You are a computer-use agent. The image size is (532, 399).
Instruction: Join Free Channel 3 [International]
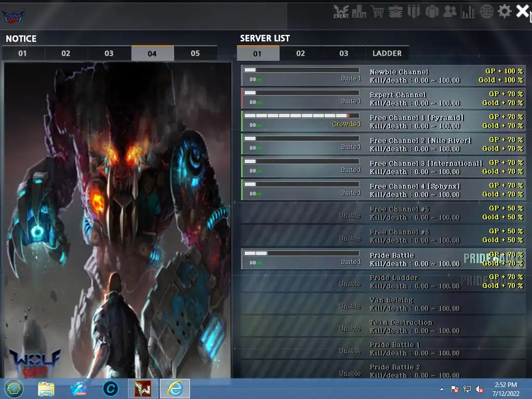tap(383, 167)
